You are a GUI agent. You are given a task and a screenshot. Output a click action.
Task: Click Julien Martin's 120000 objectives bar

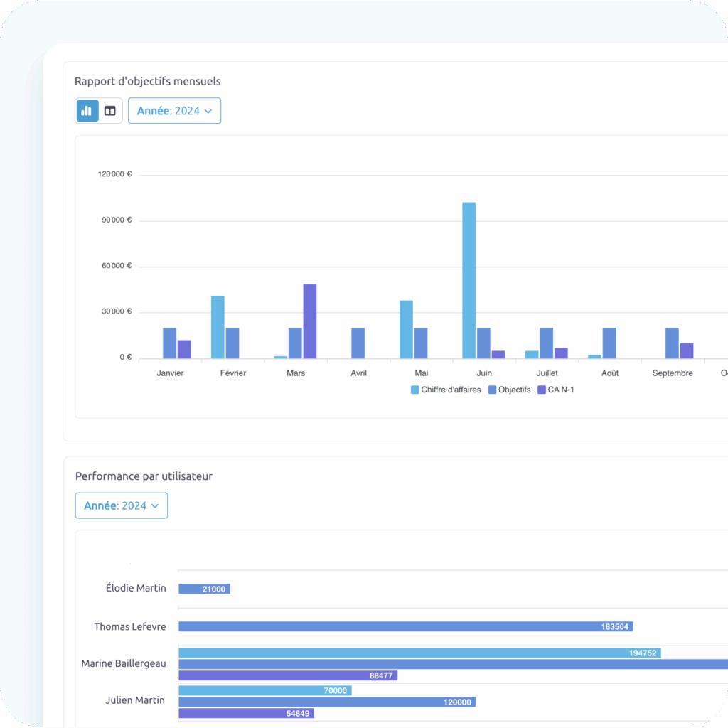[x=326, y=702]
